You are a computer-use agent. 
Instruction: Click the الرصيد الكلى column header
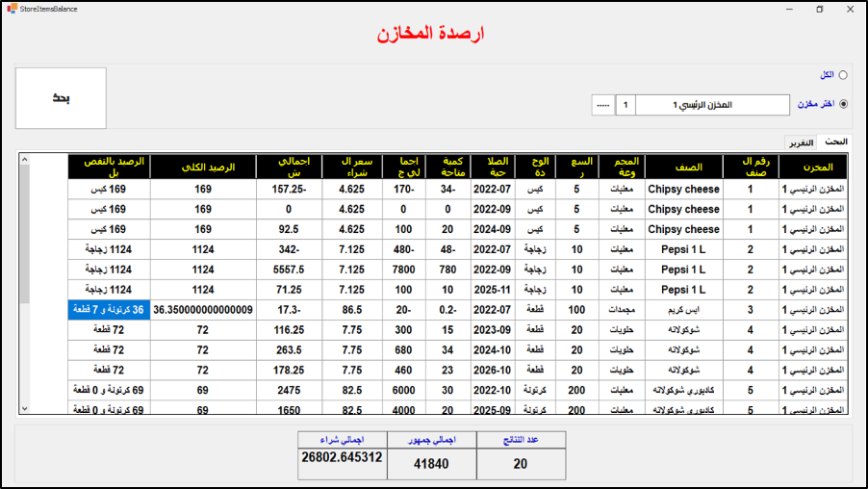pyautogui.click(x=201, y=167)
